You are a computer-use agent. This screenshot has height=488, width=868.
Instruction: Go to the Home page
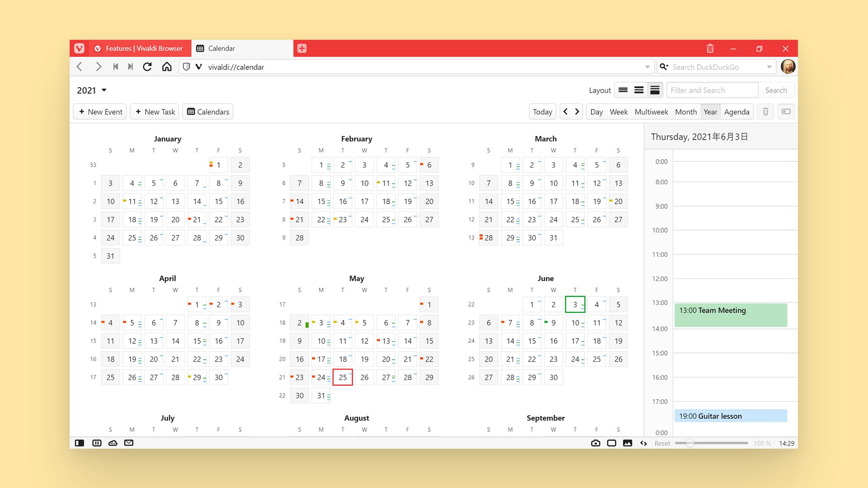click(167, 67)
